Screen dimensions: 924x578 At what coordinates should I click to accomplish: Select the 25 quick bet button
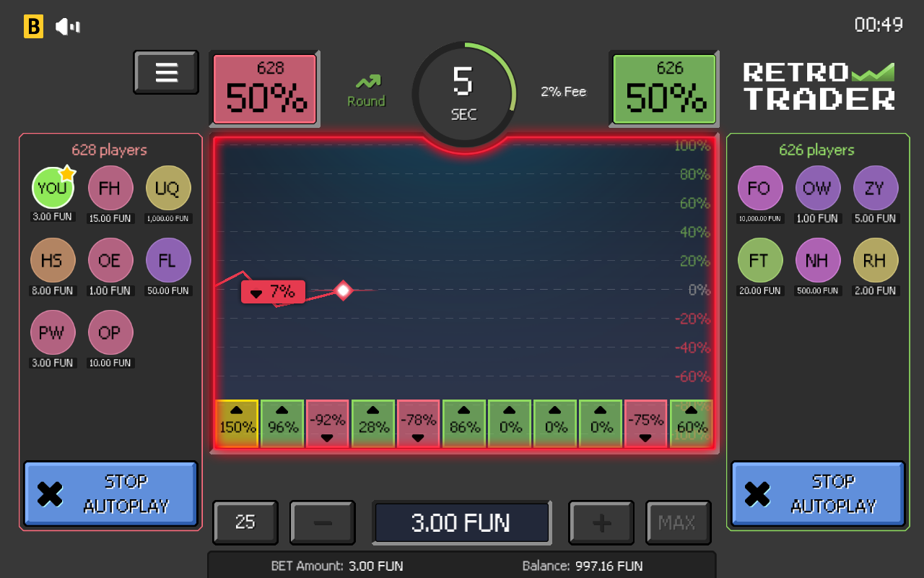[x=245, y=522]
